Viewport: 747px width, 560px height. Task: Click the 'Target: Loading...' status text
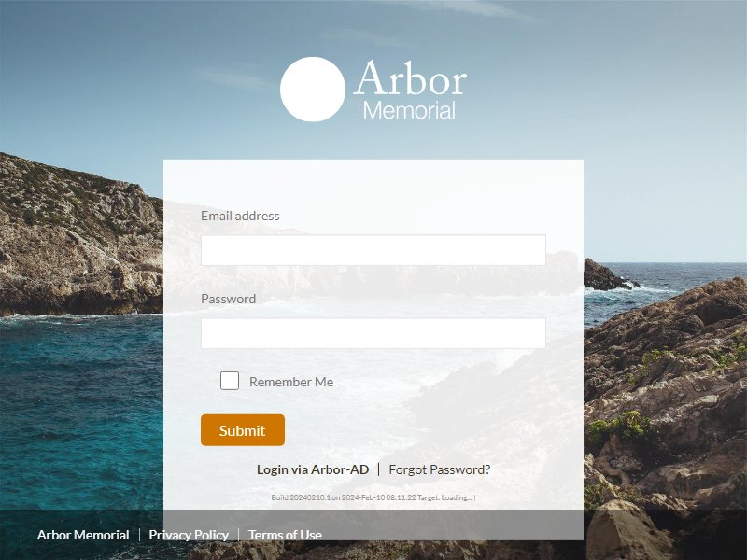pos(445,497)
